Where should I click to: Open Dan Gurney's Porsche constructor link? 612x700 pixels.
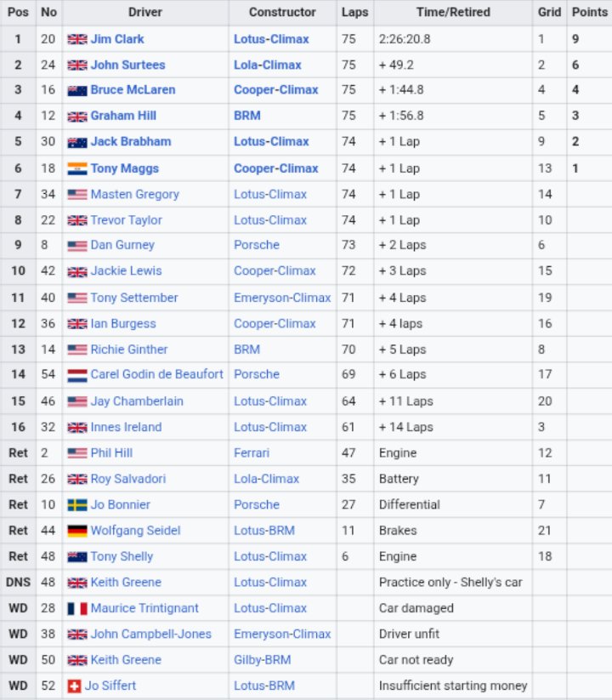257,245
